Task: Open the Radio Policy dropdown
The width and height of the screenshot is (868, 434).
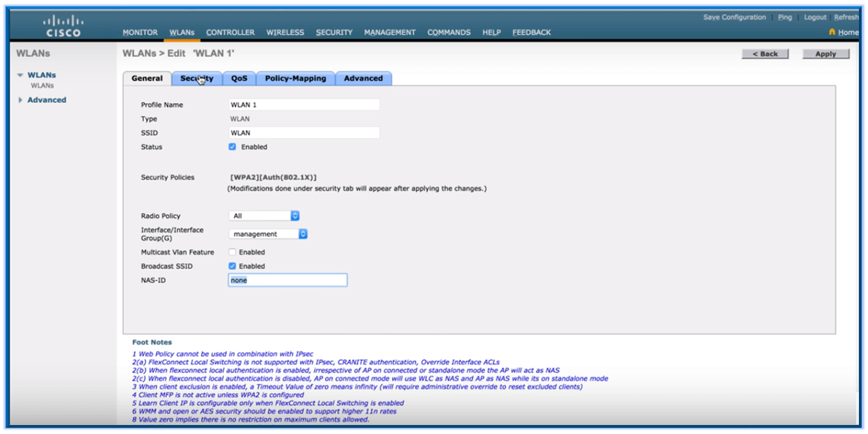Action: click(265, 216)
